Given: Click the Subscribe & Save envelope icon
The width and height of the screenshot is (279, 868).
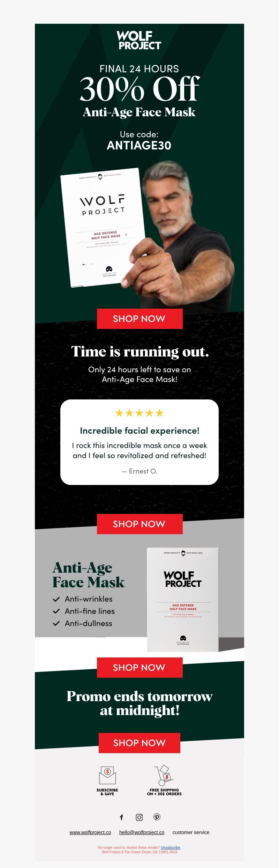Looking at the screenshot, I should [107, 775].
